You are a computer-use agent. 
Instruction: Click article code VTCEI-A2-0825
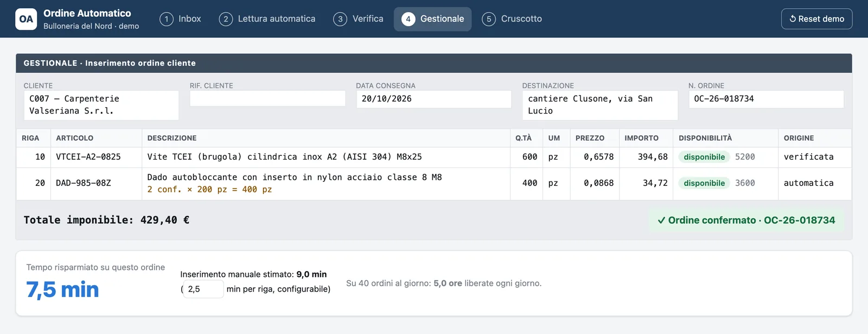(88, 157)
